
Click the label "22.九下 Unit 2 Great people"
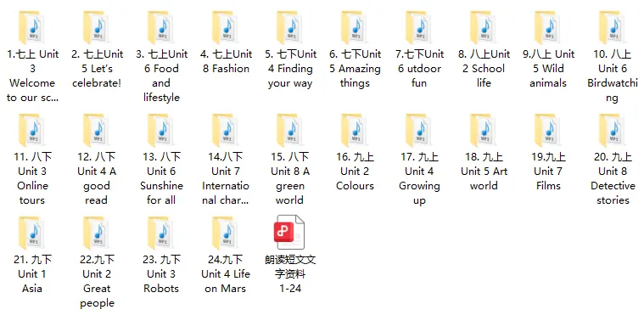pyautogui.click(x=97, y=281)
